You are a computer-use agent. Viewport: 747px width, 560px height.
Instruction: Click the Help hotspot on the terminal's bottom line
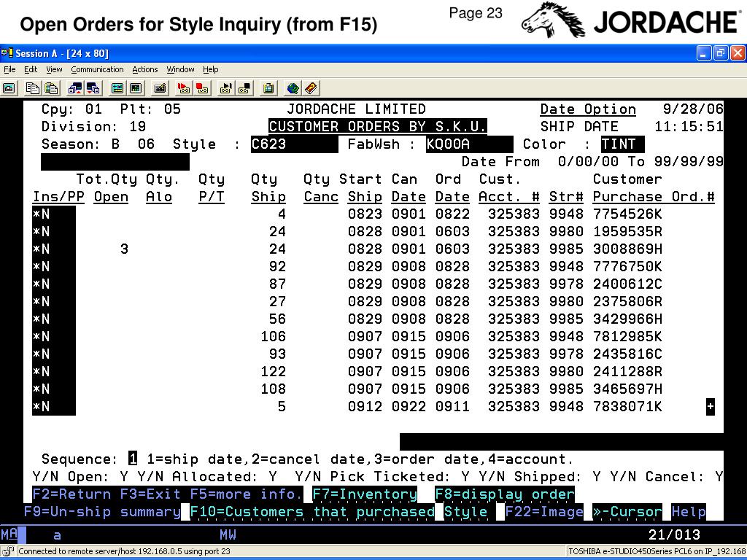(x=689, y=512)
